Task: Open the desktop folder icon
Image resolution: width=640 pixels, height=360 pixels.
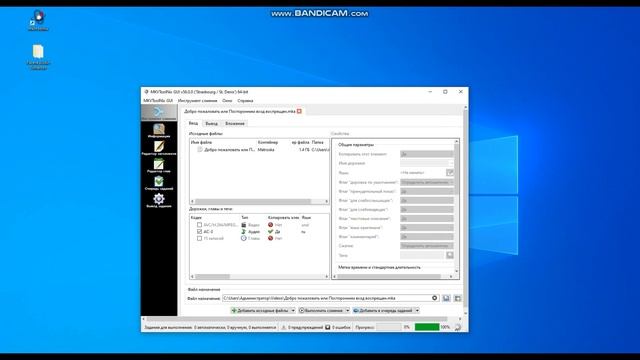Action: 38,57
